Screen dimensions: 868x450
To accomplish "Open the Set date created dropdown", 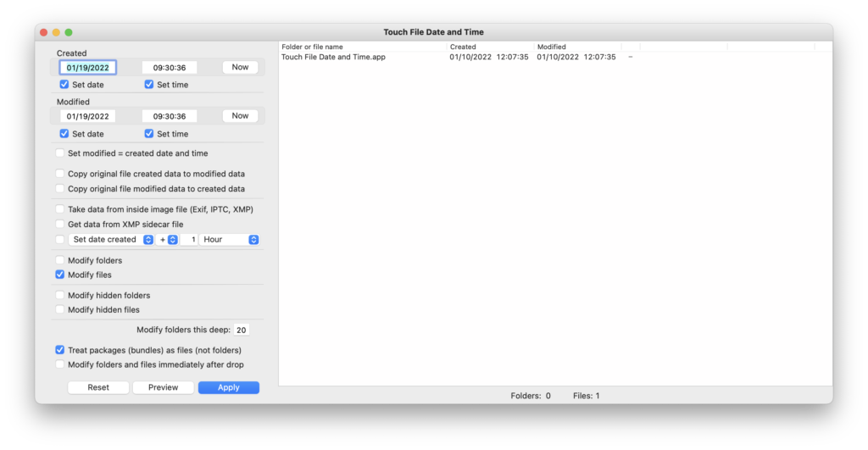I will click(111, 239).
